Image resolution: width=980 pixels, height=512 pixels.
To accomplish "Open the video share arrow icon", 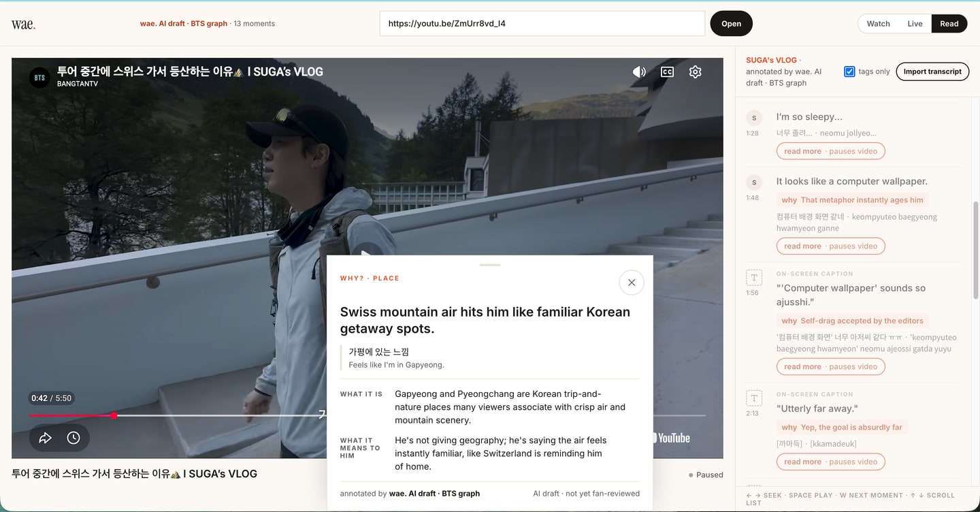I will coord(46,438).
